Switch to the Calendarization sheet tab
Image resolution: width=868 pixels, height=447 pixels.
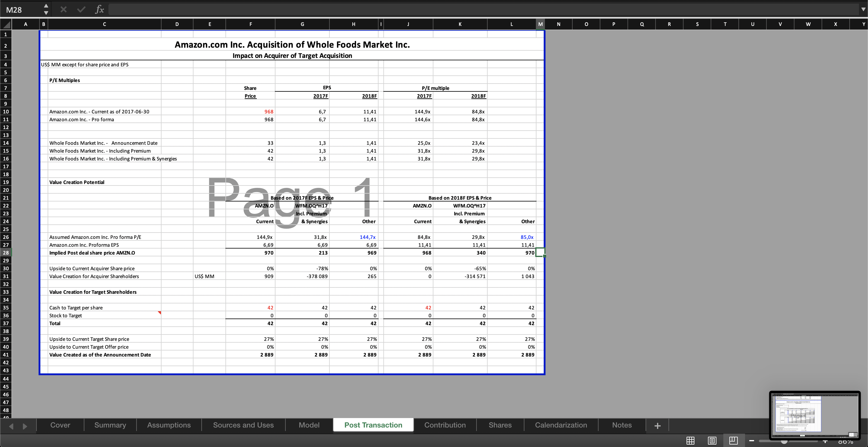coord(561,425)
